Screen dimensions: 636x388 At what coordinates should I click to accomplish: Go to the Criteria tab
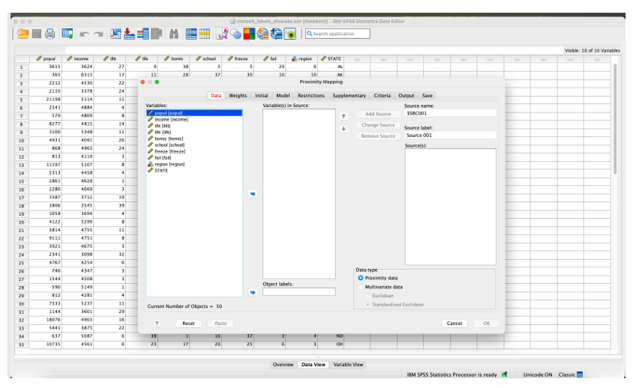click(382, 96)
